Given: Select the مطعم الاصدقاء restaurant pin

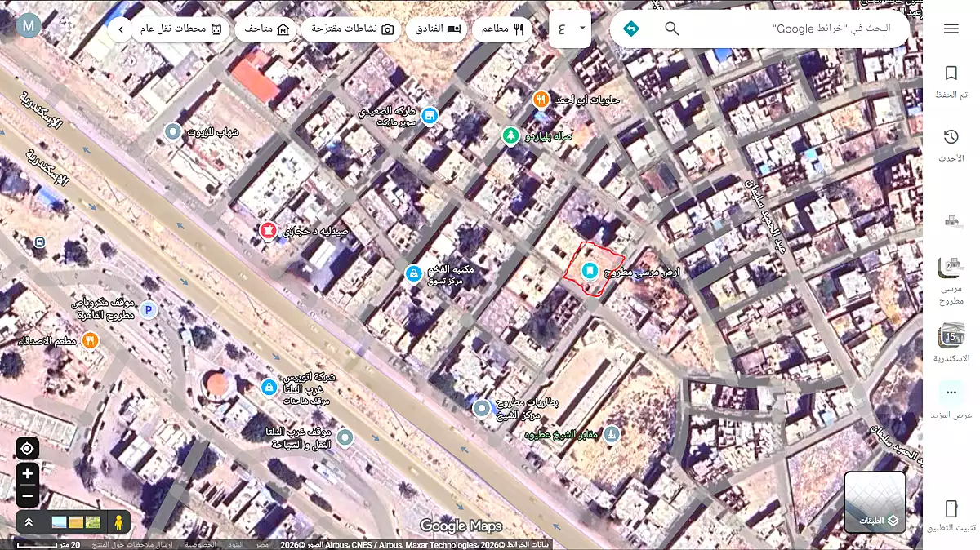Looking at the screenshot, I should [91, 340].
